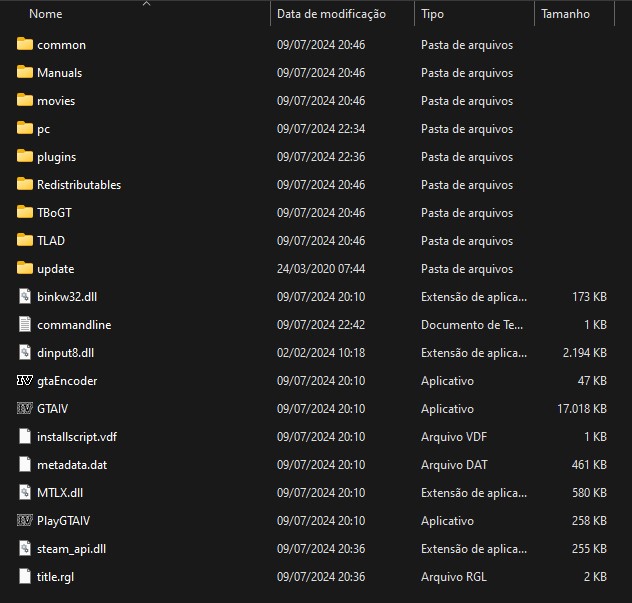
Task: Click the title.rgl file icon
Action: [x=25, y=576]
